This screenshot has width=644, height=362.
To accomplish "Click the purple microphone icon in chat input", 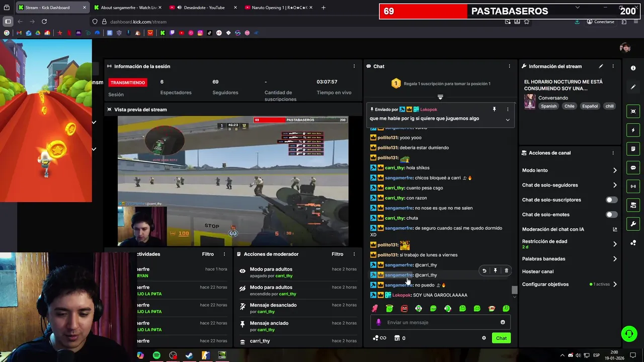I will pyautogui.click(x=378, y=322).
